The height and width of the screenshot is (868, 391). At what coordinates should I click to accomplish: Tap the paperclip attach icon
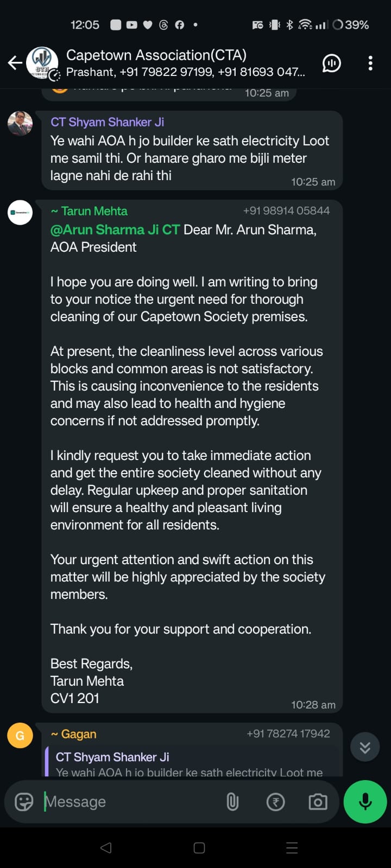click(232, 801)
